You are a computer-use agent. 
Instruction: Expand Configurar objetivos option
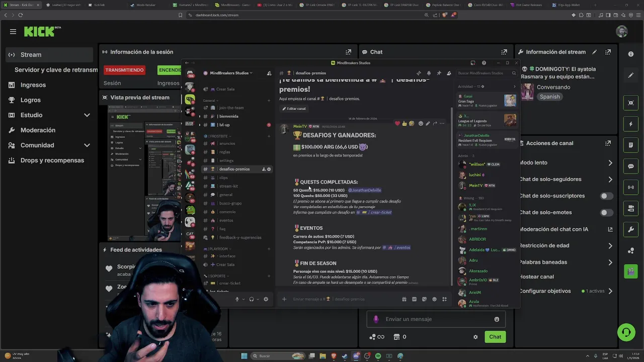point(610,291)
